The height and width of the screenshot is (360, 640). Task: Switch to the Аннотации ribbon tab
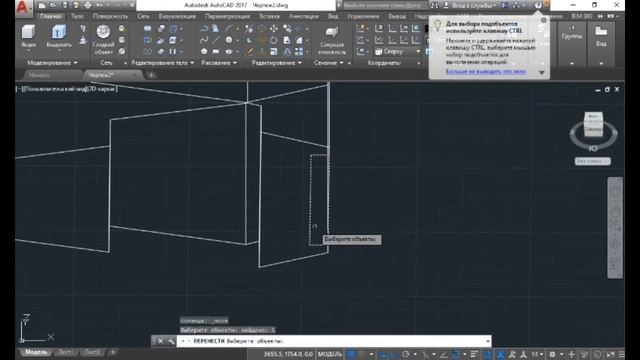(x=304, y=16)
